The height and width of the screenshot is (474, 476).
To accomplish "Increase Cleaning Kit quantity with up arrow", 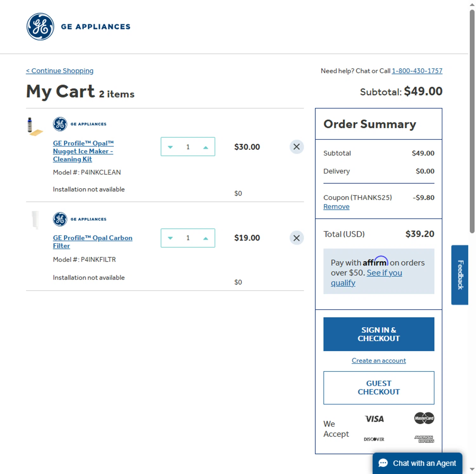I will (x=206, y=147).
